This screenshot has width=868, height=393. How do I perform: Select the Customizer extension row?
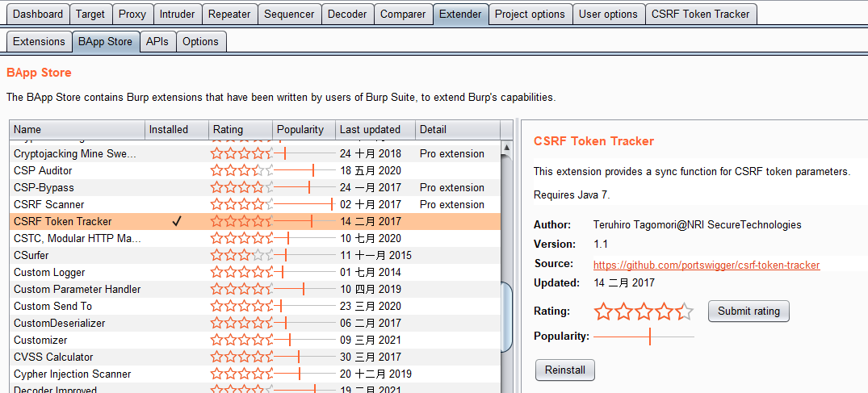click(255, 340)
